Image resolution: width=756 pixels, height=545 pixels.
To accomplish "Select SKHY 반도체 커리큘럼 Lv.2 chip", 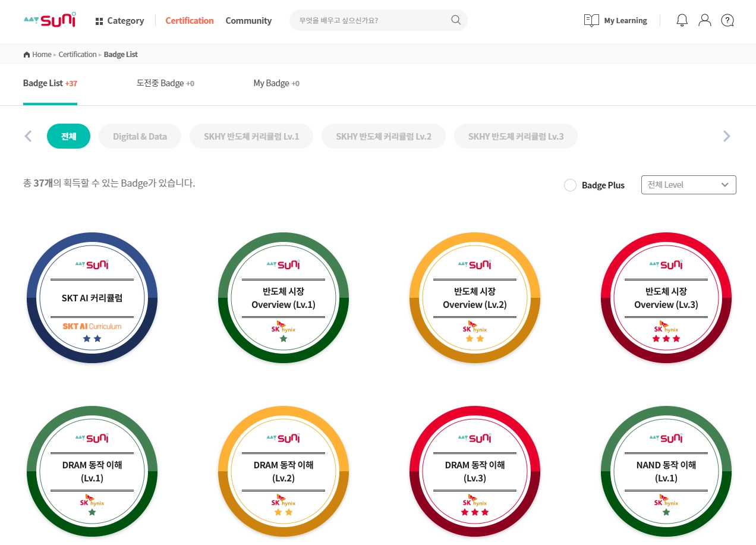I will [383, 136].
